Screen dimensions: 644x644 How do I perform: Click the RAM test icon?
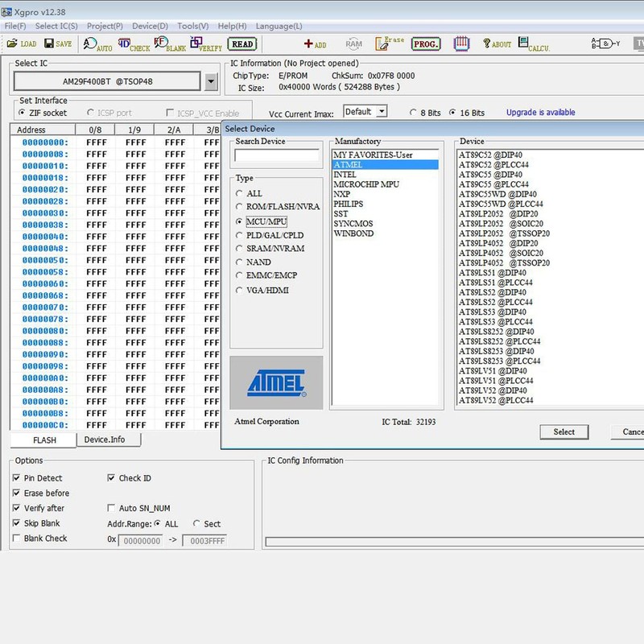click(353, 43)
